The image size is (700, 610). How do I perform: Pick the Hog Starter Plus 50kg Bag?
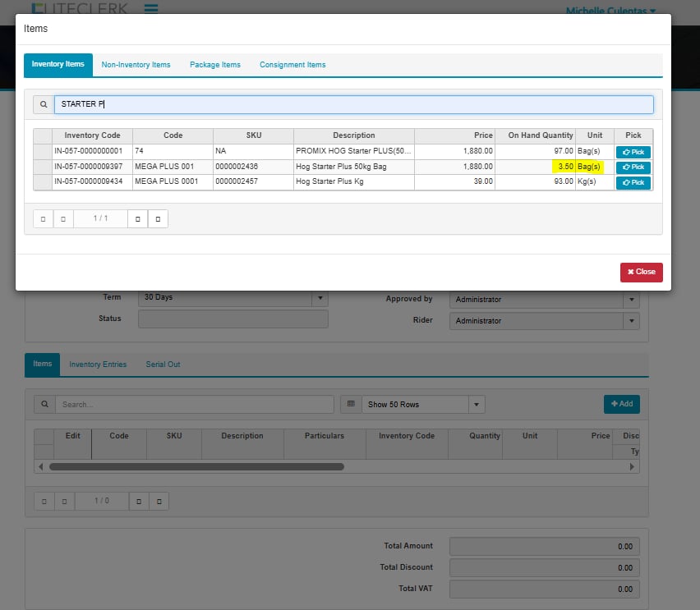pos(633,167)
